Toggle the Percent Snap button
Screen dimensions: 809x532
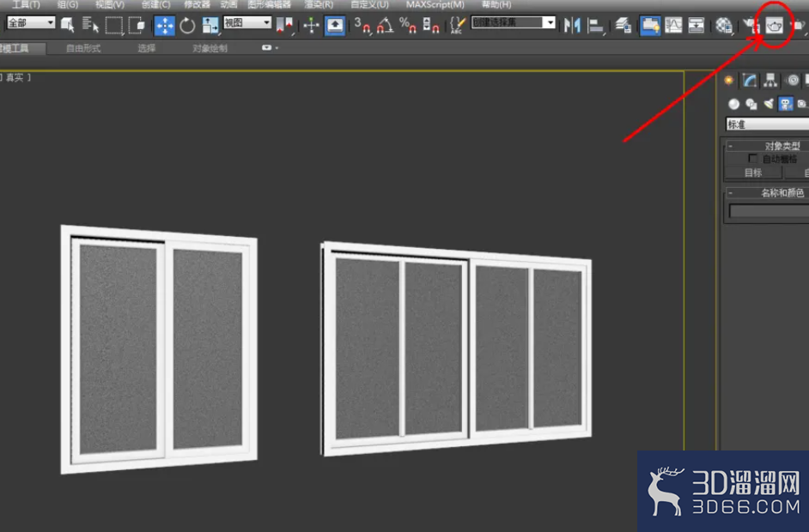pyautogui.click(x=408, y=25)
